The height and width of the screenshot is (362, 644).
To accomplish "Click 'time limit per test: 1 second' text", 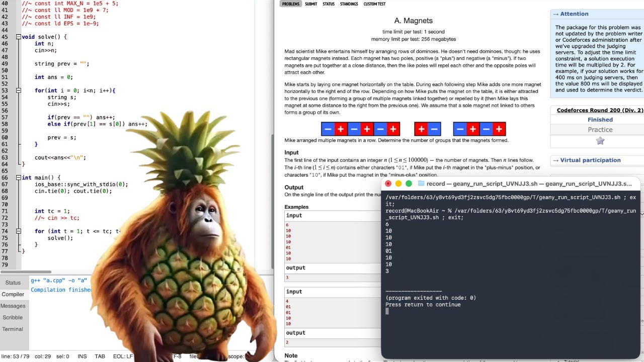I will pos(413,32).
